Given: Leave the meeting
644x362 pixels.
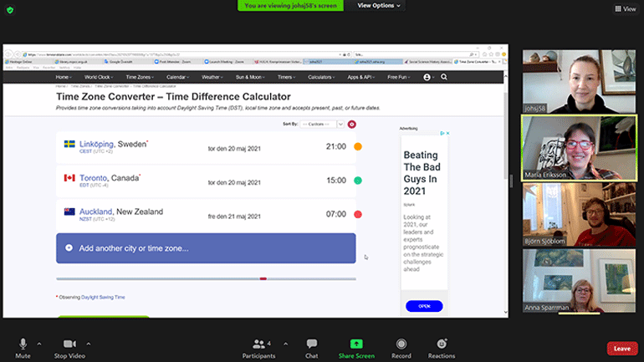Looking at the screenshot, I should click(x=622, y=349).
